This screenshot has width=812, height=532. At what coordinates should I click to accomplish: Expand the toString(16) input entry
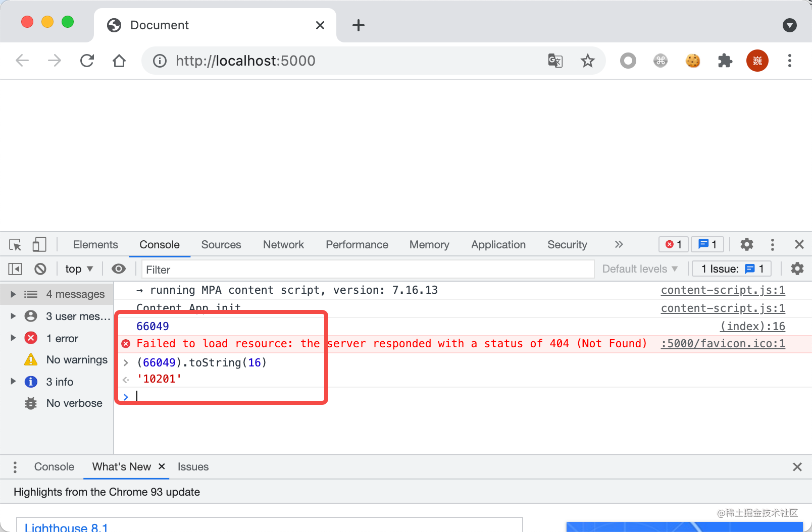click(126, 363)
